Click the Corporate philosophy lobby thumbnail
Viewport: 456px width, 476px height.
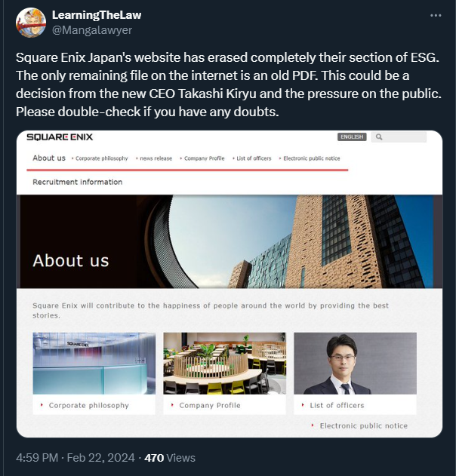click(x=94, y=364)
